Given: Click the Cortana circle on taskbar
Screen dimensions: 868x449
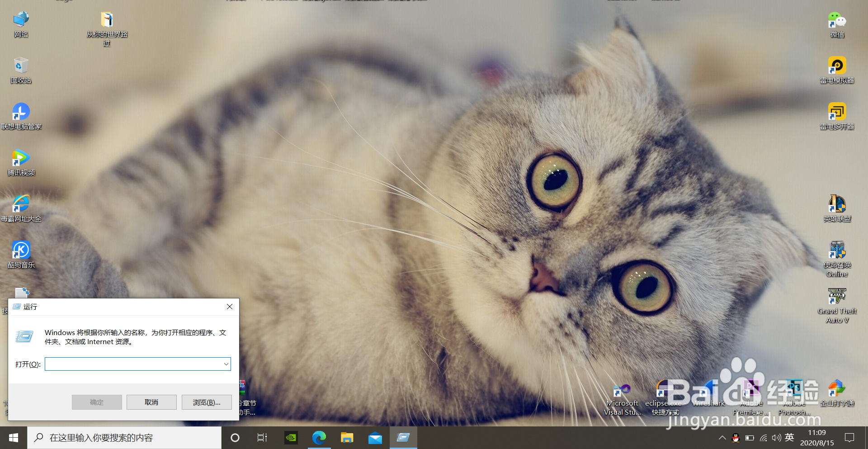Looking at the screenshot, I should click(x=235, y=438).
